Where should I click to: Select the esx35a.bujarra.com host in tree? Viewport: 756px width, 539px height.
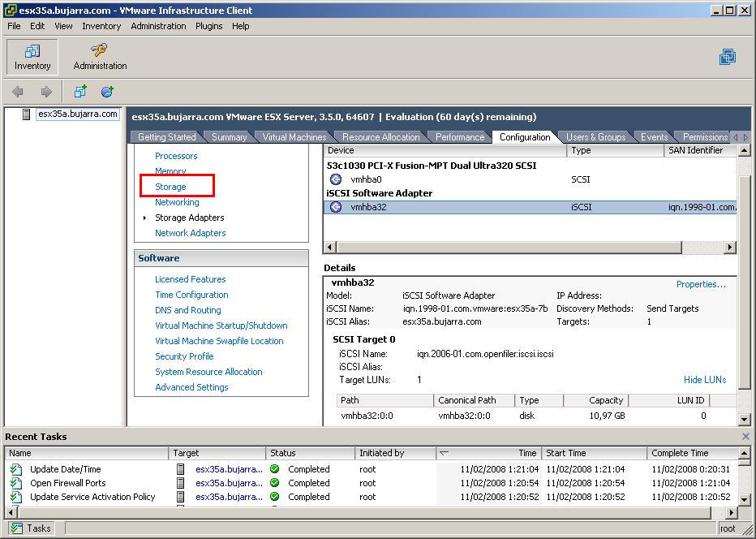[78, 114]
